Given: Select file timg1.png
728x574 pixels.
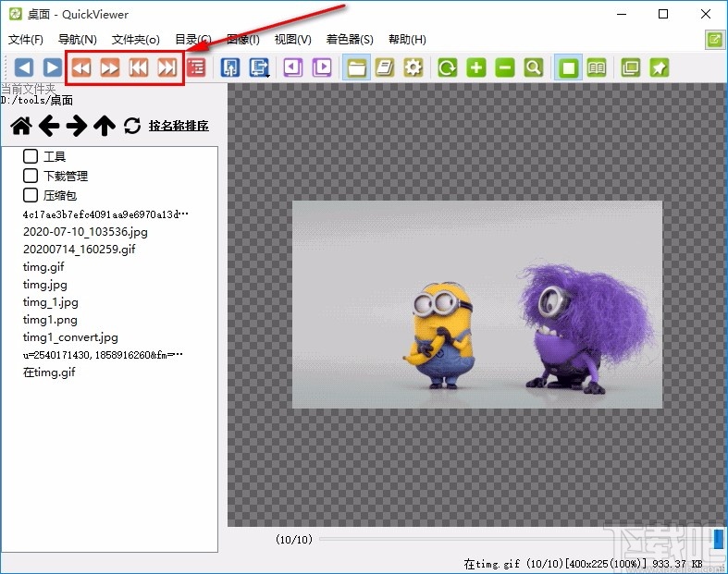Looking at the screenshot, I should point(50,320).
